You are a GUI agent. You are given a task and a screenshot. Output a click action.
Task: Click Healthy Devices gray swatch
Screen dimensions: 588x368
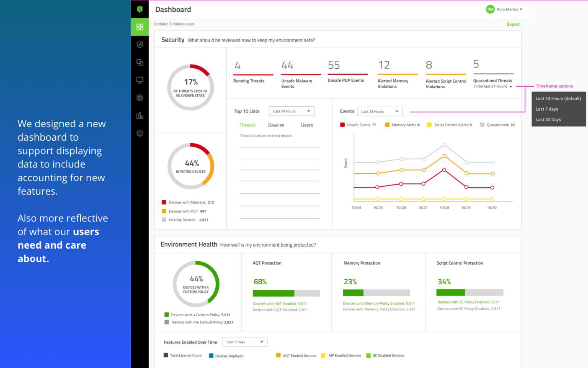click(164, 220)
